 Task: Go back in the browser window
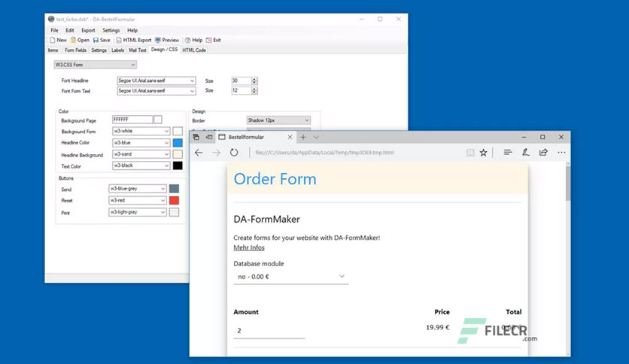point(199,153)
